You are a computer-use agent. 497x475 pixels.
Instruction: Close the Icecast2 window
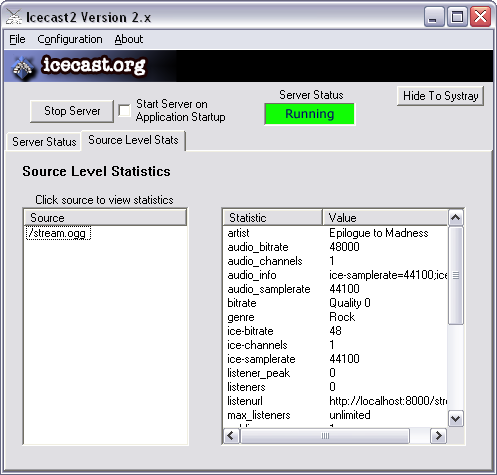480,17
